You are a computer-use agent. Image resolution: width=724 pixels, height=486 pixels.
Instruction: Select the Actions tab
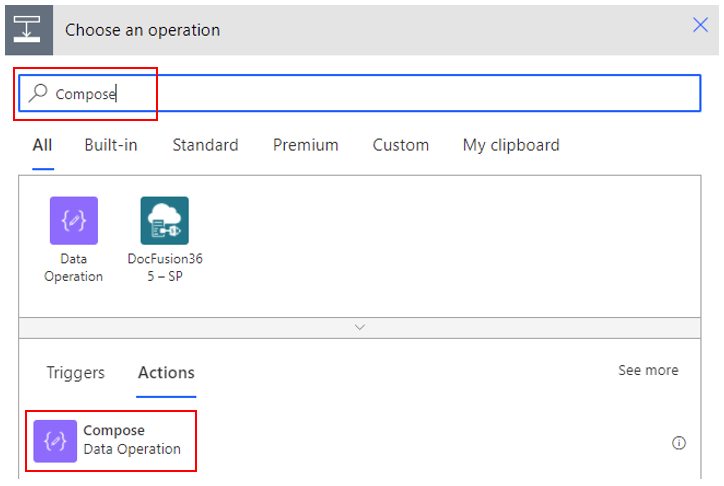[x=166, y=372]
